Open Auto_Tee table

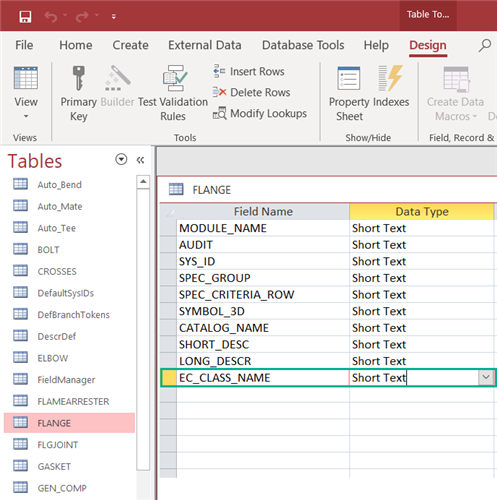(x=56, y=228)
